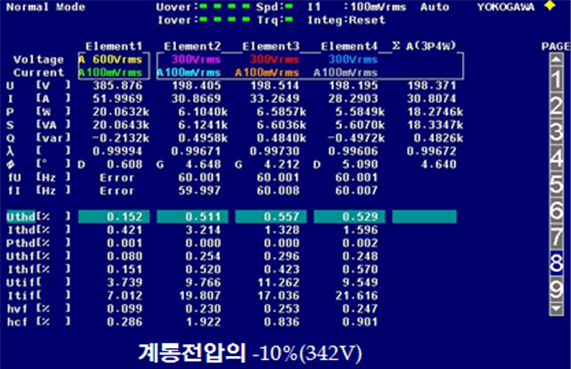
Task: Click Element2 voltage range 300Vrms in magenta
Action: 196,59
